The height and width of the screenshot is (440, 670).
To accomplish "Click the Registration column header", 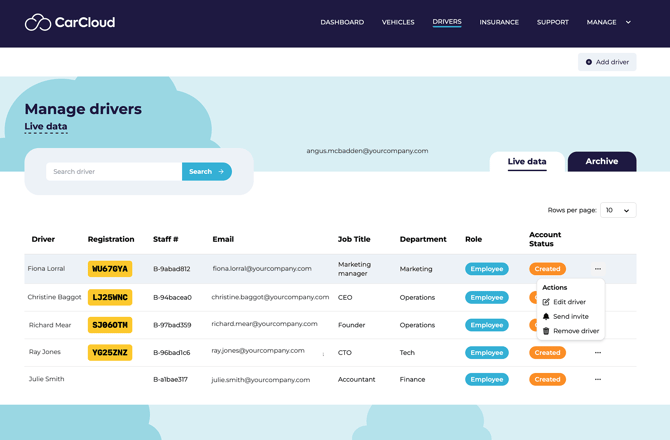I will (111, 239).
